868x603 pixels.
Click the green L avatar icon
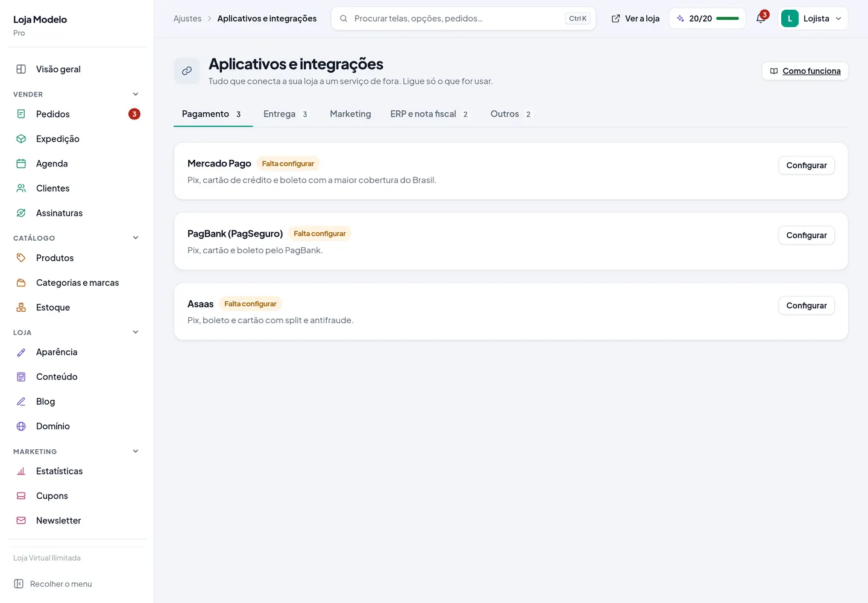pos(790,19)
